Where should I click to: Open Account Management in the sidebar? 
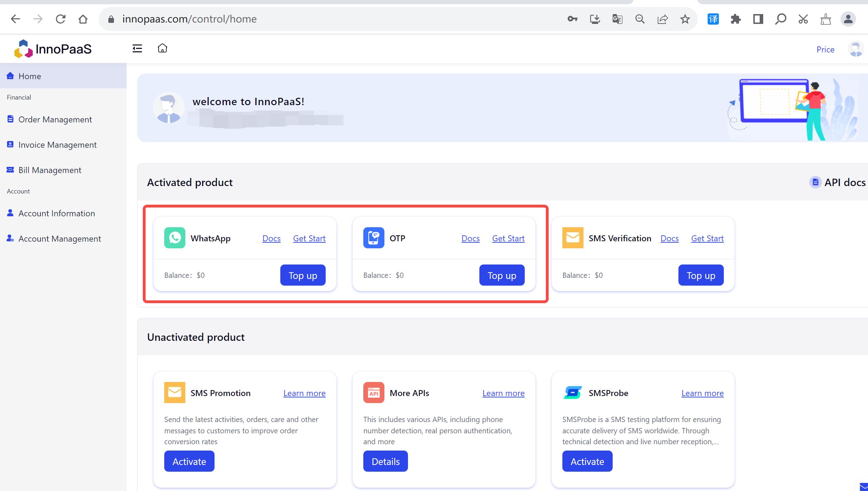click(63, 239)
